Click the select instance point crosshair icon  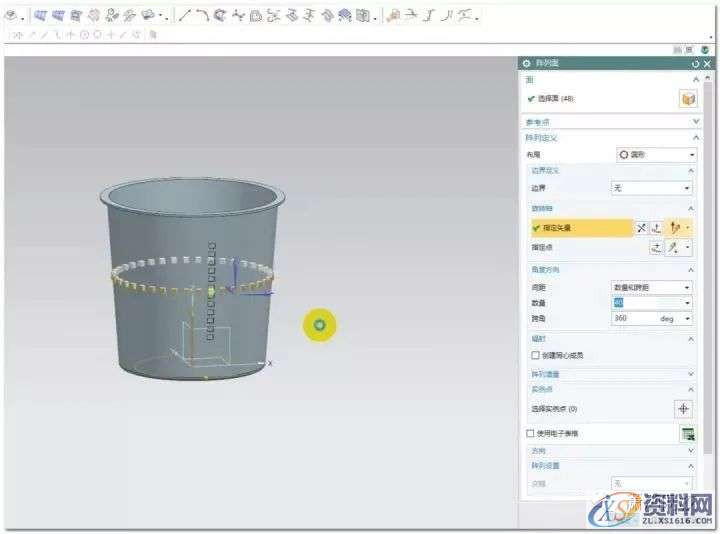pyautogui.click(x=684, y=408)
